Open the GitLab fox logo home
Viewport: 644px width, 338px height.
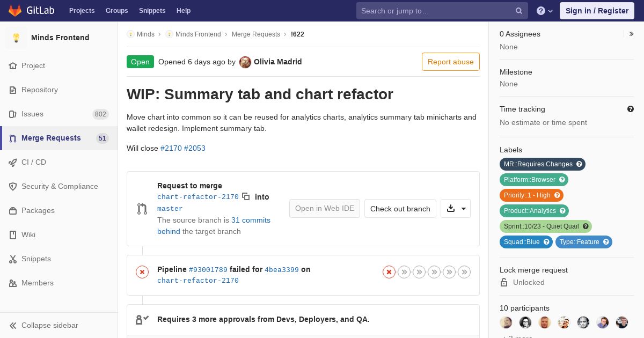pyautogui.click(x=15, y=10)
